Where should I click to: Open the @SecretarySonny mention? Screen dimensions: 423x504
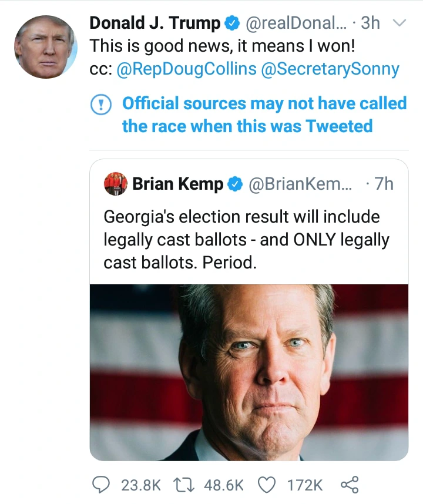[329, 69]
